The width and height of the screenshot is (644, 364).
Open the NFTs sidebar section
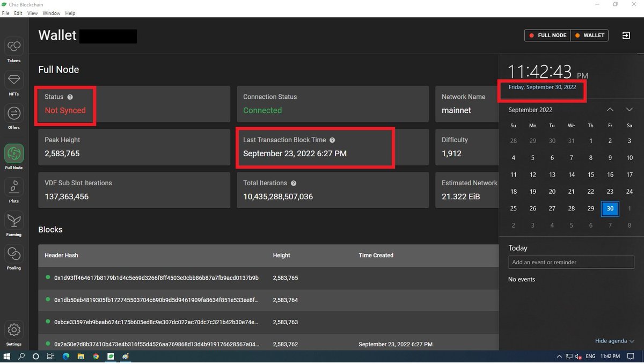point(14,84)
